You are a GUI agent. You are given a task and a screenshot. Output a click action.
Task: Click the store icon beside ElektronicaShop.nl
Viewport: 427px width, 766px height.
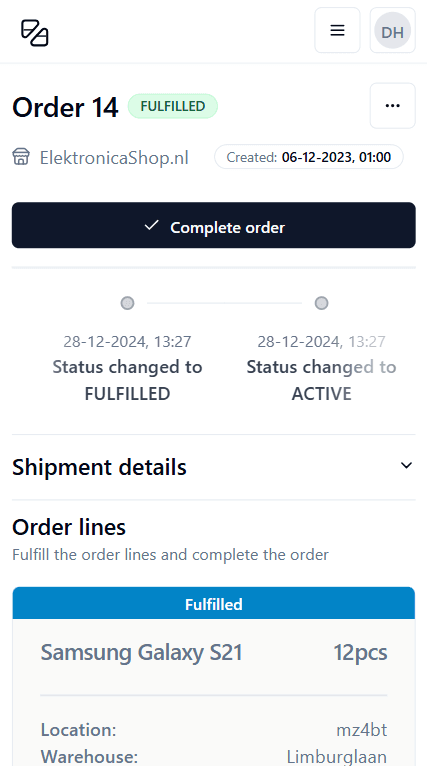click(x=21, y=157)
